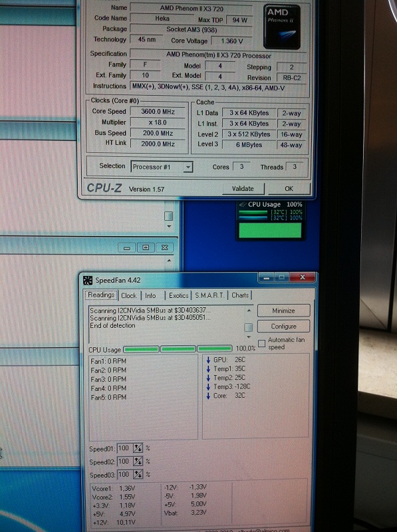397x532 pixels.
Task: Click the Level 3 cache 6 MBytes value
Action: pyautogui.click(x=249, y=145)
